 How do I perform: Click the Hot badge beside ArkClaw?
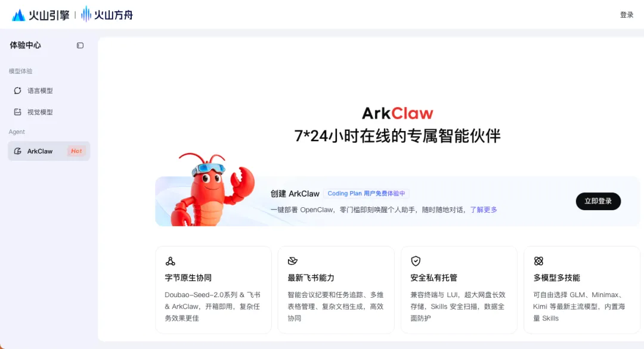(76, 151)
